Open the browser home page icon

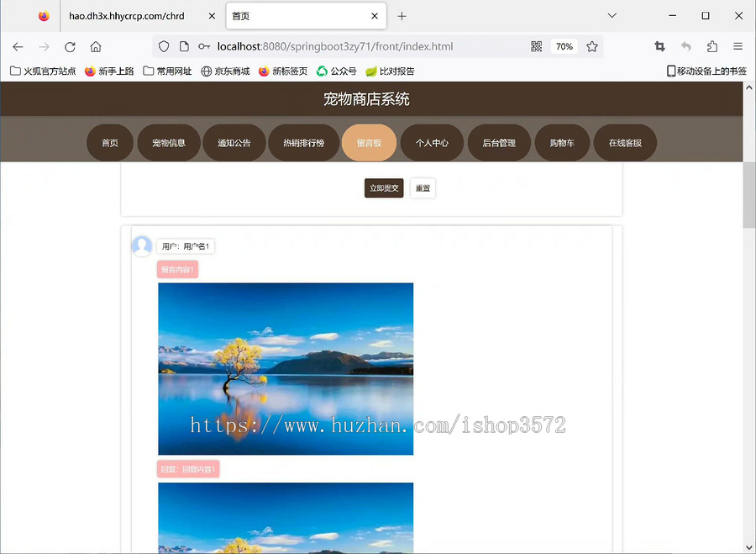[96, 47]
